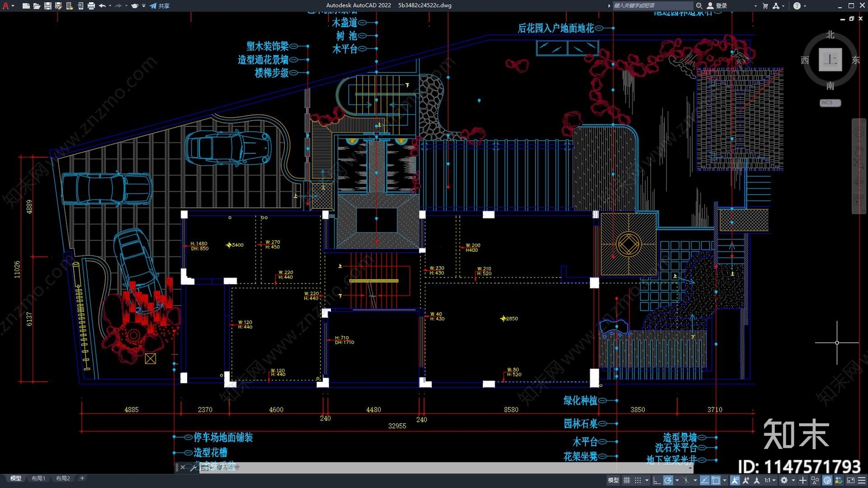Toggle object snap tracking icon
The width and height of the screenshot is (868, 488).
(x=705, y=480)
